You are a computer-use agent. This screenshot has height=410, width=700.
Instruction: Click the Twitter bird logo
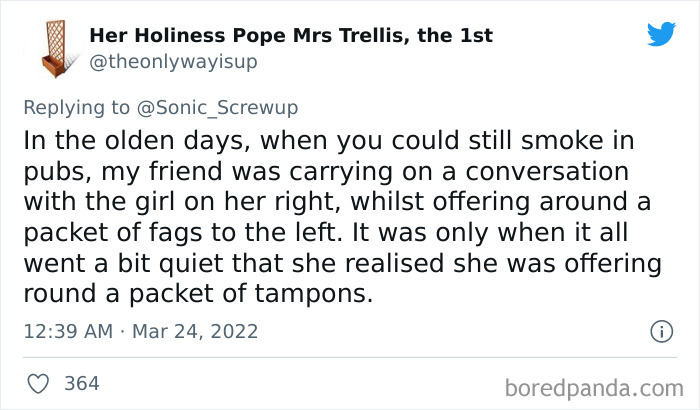click(x=661, y=34)
